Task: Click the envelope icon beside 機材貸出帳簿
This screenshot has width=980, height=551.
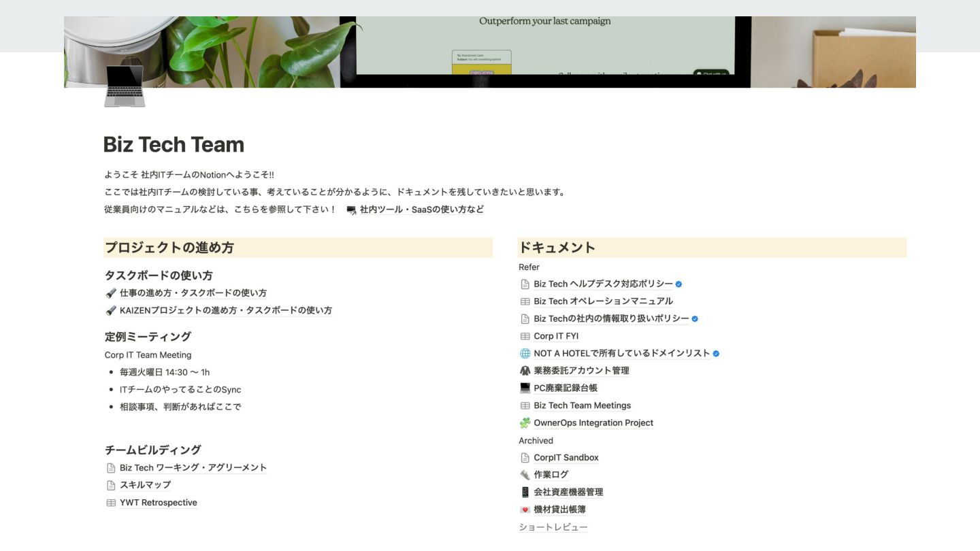Action: (x=525, y=510)
